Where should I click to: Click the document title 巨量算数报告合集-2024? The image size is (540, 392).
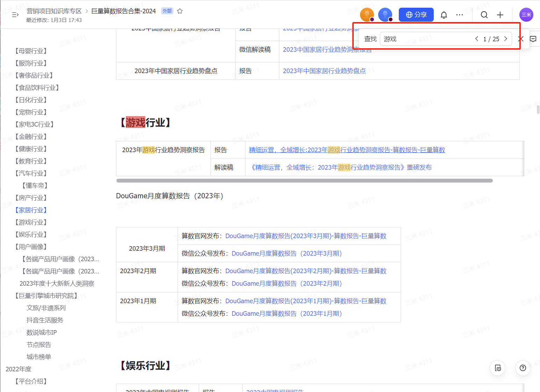[x=123, y=11]
